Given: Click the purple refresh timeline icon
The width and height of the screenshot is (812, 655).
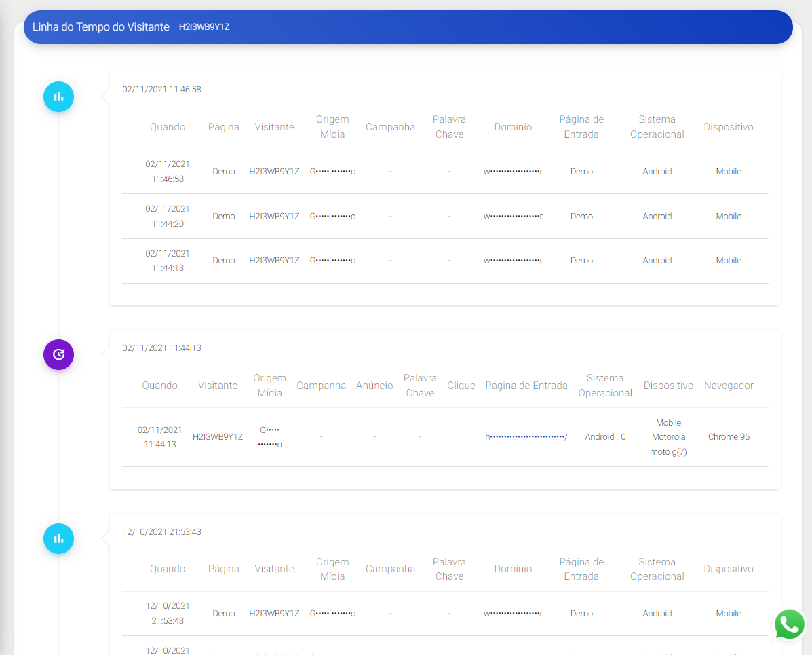Looking at the screenshot, I should pyautogui.click(x=58, y=354).
